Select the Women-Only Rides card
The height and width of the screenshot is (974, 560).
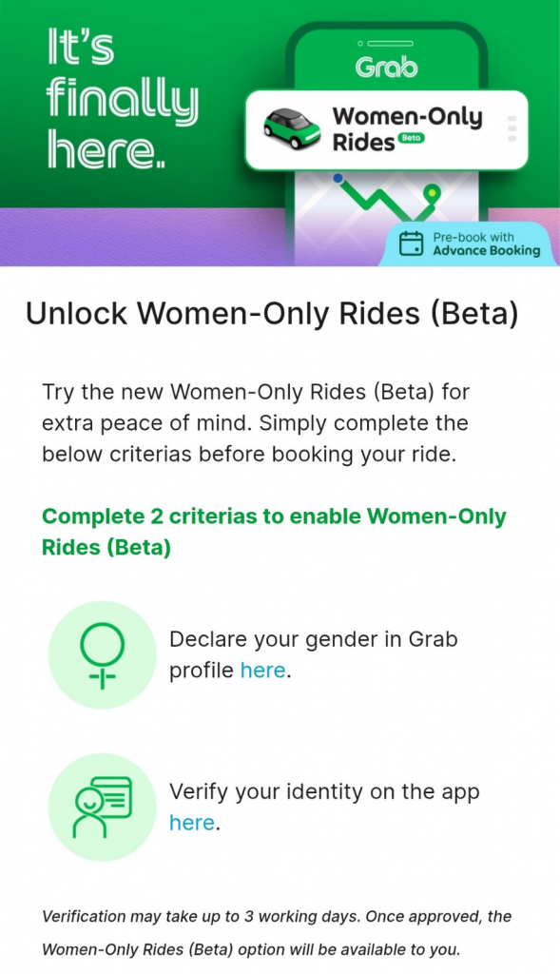(x=386, y=129)
